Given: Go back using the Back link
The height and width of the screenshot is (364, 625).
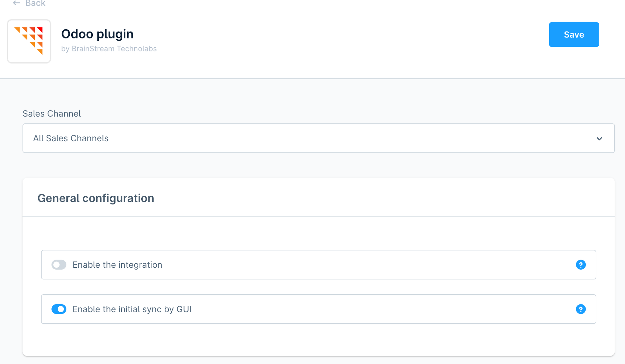Looking at the screenshot, I should [35, 4].
